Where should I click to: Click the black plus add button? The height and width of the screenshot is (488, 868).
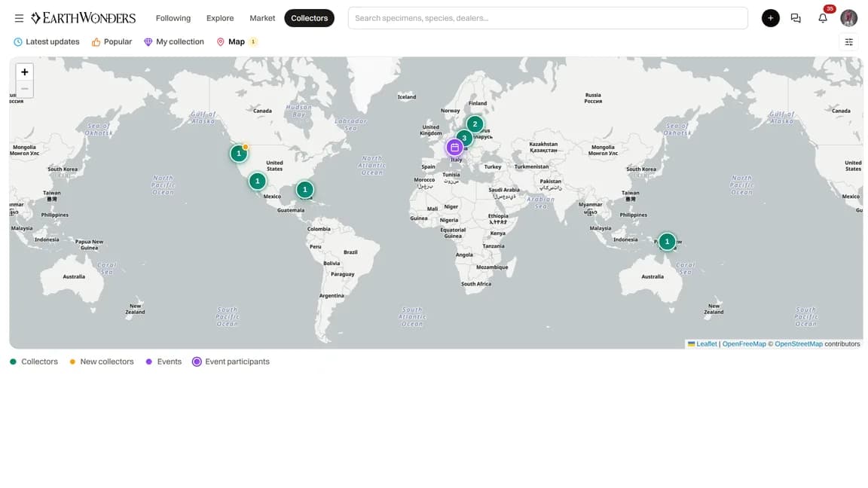[x=770, y=18]
